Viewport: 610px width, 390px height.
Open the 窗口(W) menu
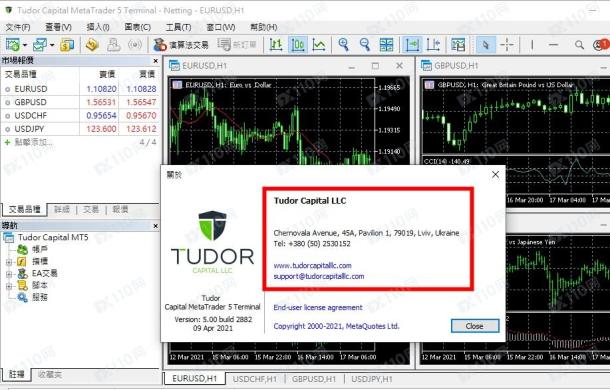221,27
